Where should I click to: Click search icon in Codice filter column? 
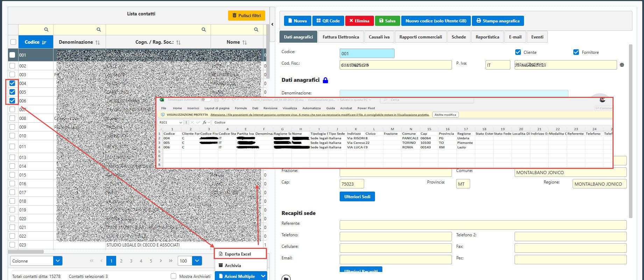[46, 30]
